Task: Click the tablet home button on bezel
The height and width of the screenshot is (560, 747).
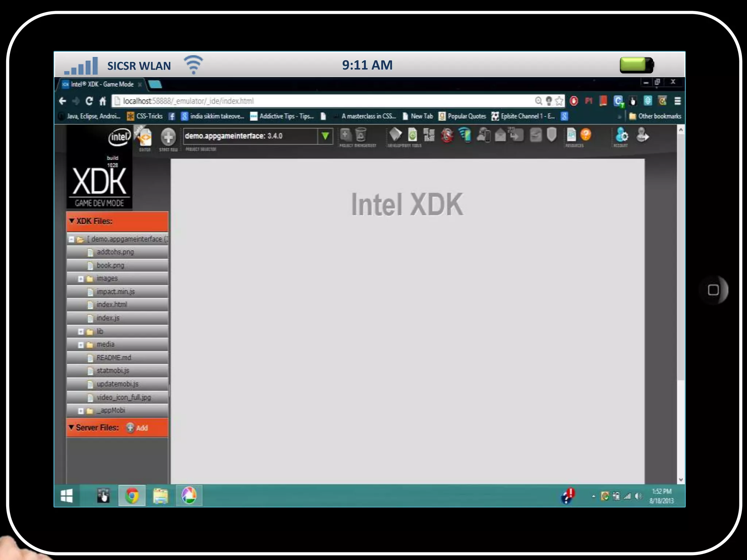Action: tap(713, 290)
